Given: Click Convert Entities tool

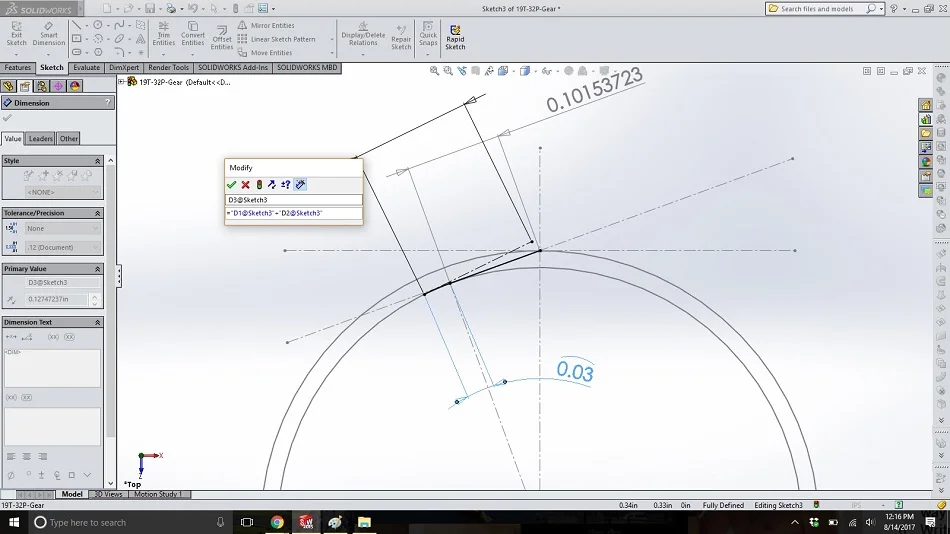Looking at the screenshot, I should tap(193, 34).
